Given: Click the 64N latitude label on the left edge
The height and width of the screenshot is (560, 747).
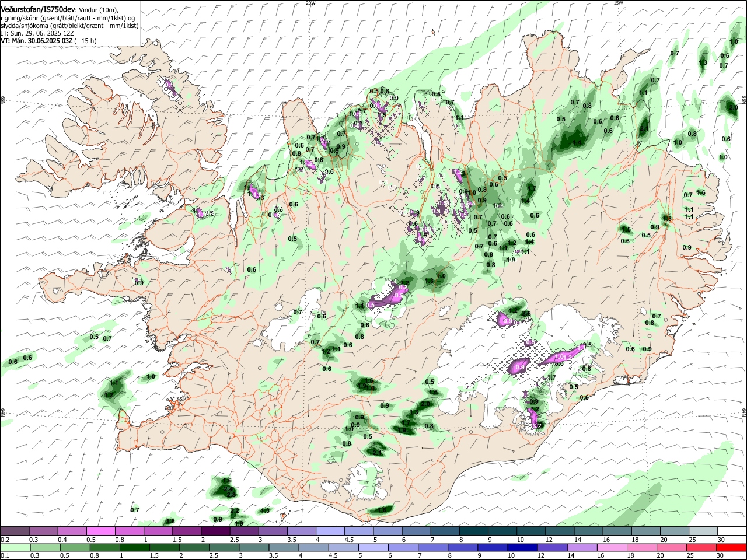Looking at the screenshot, I should (x=3, y=411).
